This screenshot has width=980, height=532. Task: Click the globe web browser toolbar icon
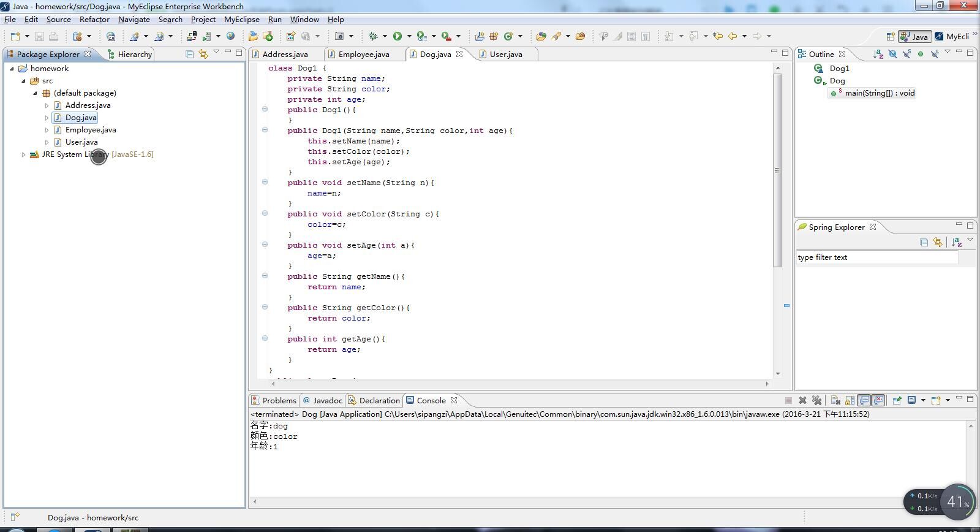click(x=230, y=36)
